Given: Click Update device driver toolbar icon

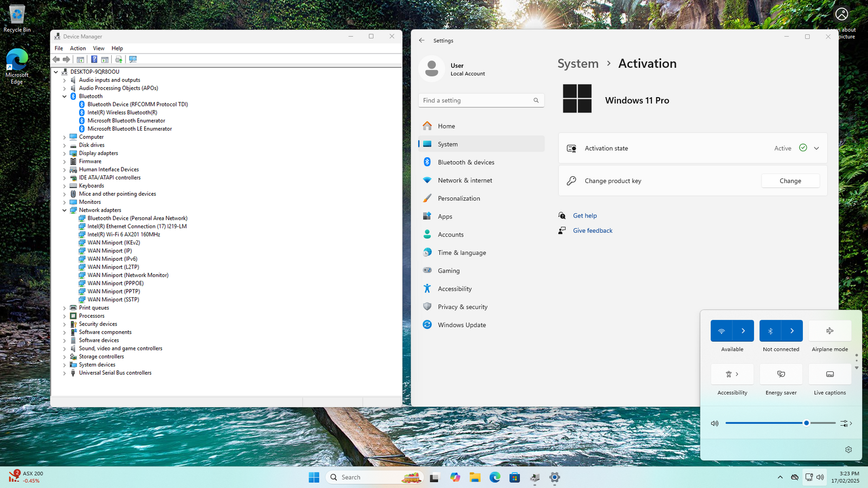Looking at the screenshot, I should coord(119,60).
